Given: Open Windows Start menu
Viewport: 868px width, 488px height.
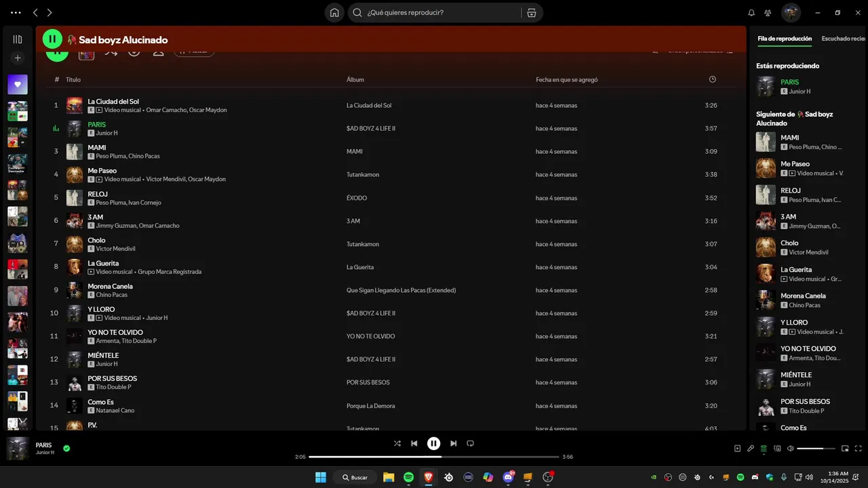Looking at the screenshot, I should [320, 477].
